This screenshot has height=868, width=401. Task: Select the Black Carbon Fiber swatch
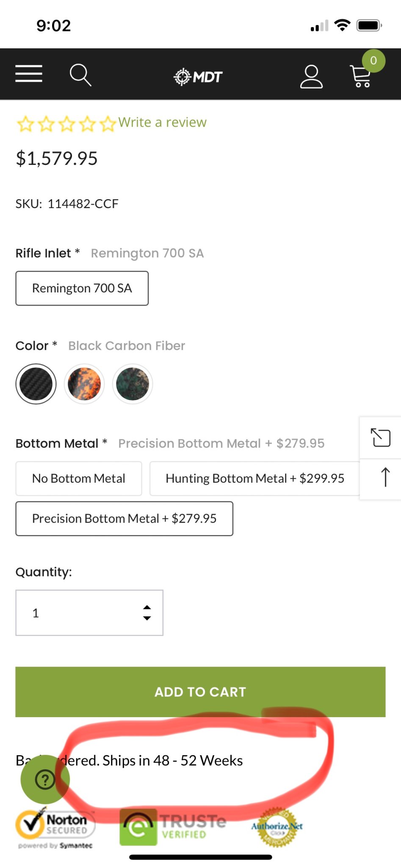(x=36, y=384)
